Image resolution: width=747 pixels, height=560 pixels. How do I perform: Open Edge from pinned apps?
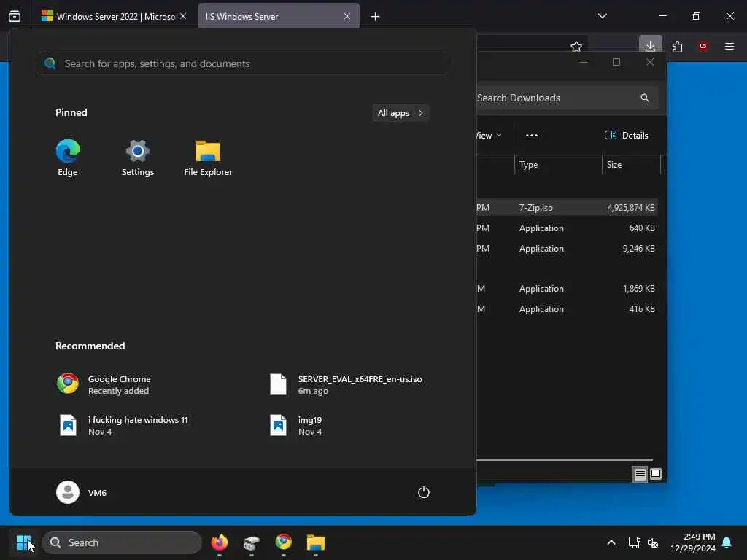point(68,158)
